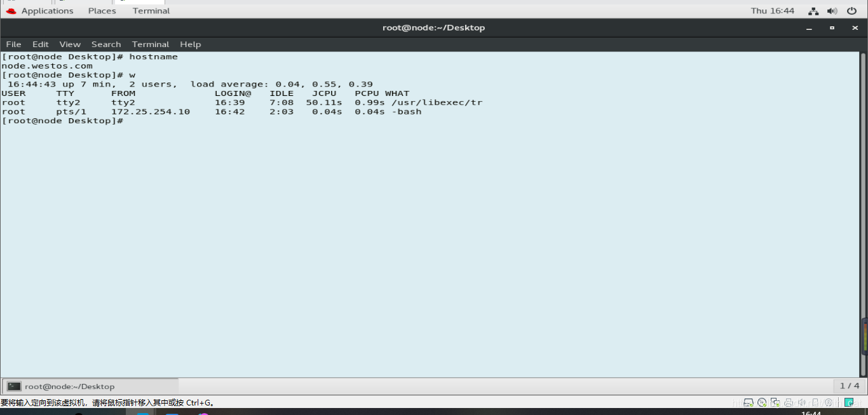Click the FROM column header

pyautogui.click(x=123, y=93)
